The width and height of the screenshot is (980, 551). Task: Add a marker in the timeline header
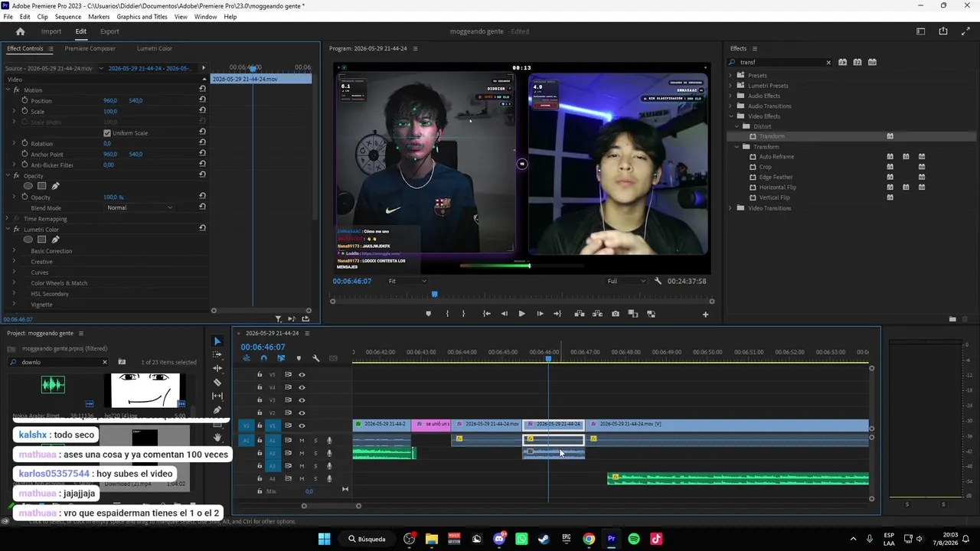click(299, 358)
